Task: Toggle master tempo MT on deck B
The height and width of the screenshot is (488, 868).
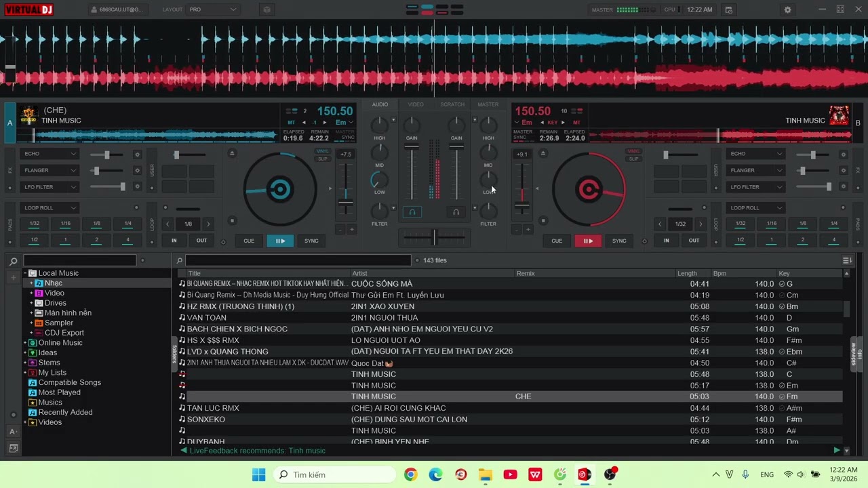Action: (577, 123)
